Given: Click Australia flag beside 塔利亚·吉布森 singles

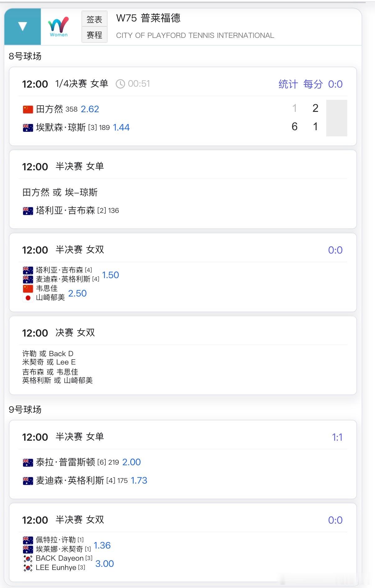Looking at the screenshot, I should tap(28, 211).
